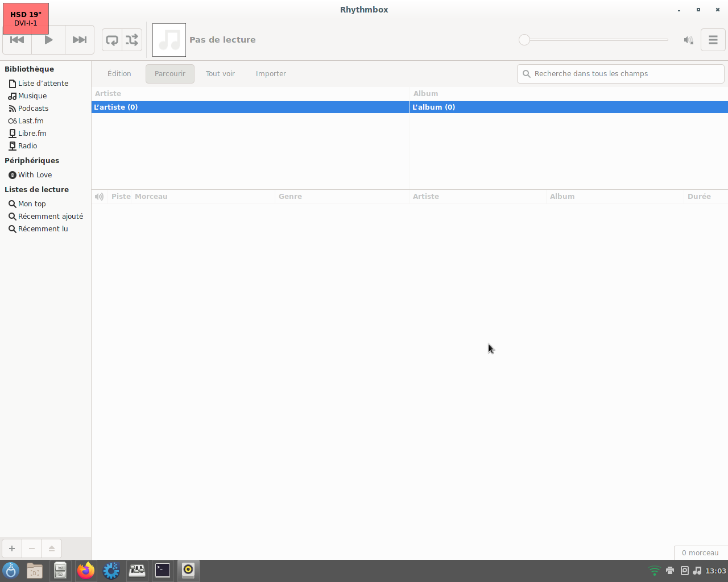The image size is (728, 582).
Task: Open Liste d'attente in sidebar
Action: tap(45, 84)
